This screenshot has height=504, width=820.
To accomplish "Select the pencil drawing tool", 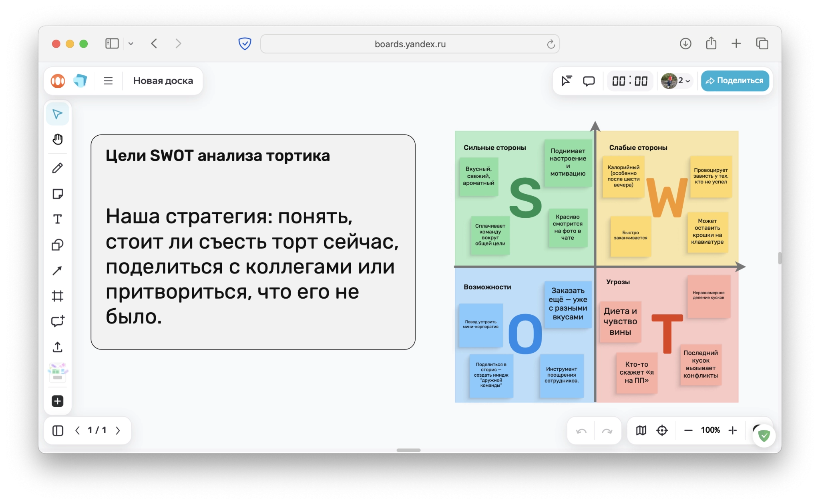I will (58, 168).
